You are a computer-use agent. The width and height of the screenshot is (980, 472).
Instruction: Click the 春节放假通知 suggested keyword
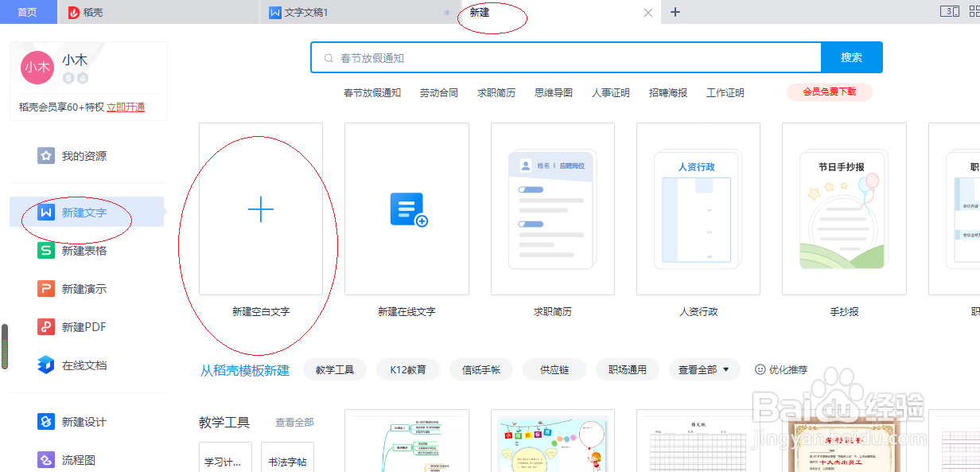372,92
